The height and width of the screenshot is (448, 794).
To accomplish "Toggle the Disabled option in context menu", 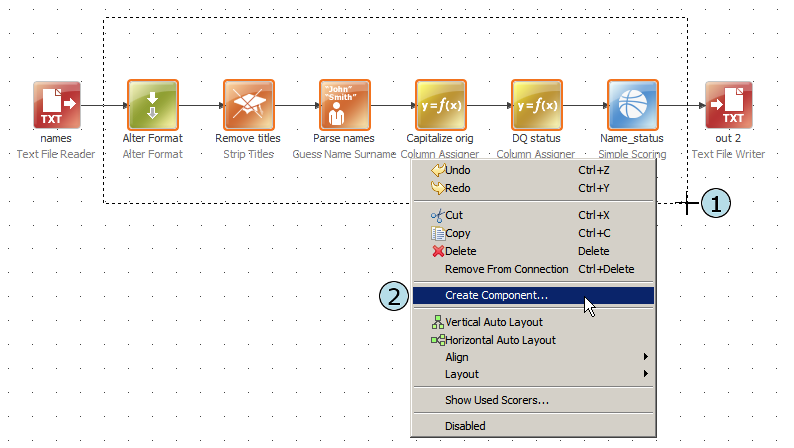I will click(465, 426).
